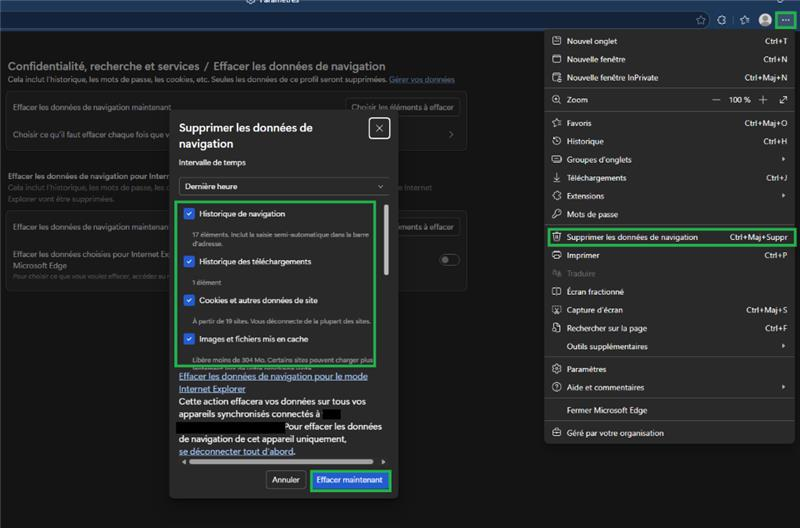Click the Nouvelle fenêtre InPrivate icon

click(x=557, y=78)
